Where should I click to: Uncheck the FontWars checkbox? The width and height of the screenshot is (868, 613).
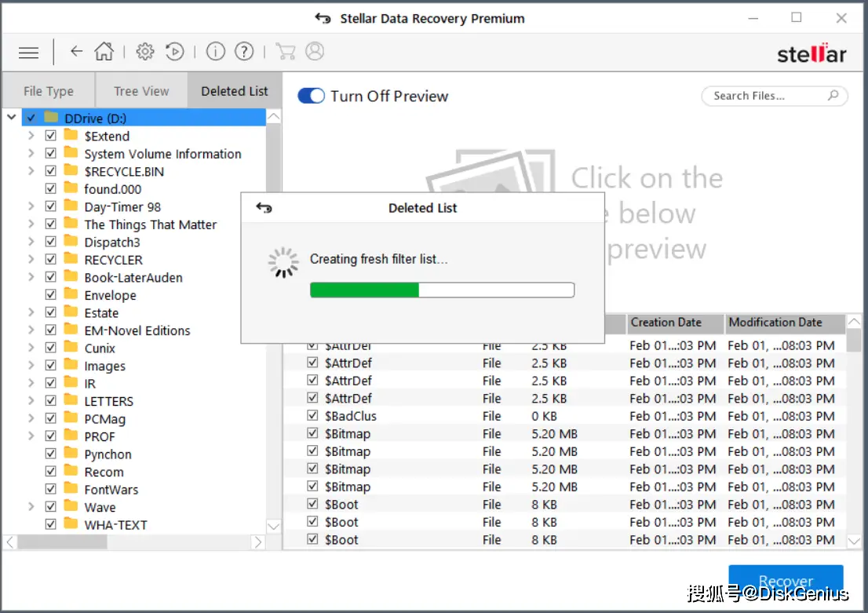(50, 489)
